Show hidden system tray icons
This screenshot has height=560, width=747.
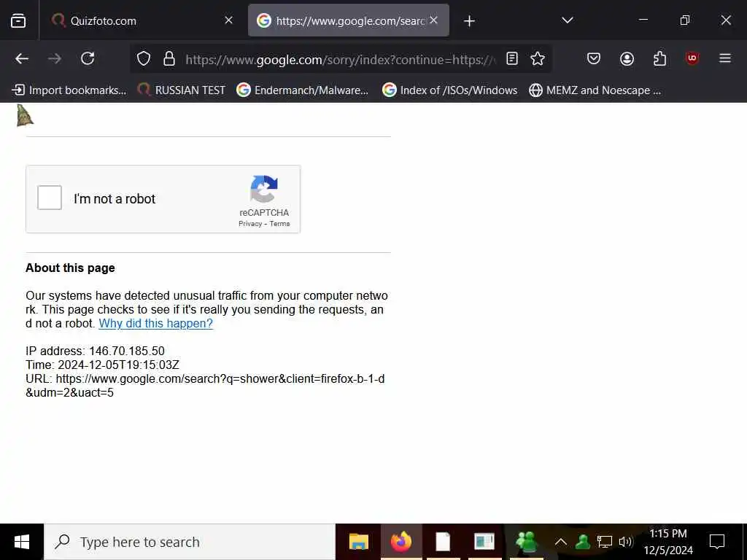pyautogui.click(x=561, y=542)
